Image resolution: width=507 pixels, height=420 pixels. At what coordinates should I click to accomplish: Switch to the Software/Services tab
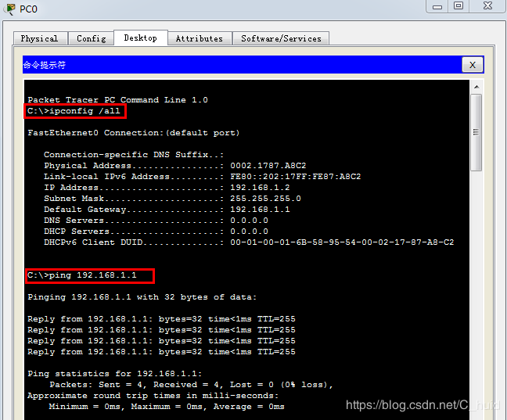coord(281,38)
